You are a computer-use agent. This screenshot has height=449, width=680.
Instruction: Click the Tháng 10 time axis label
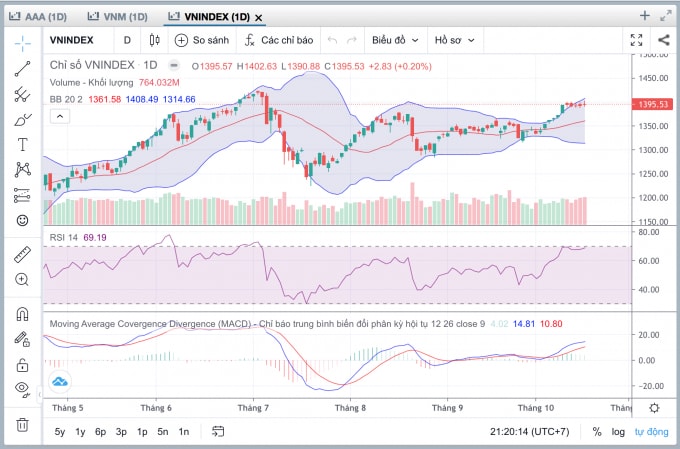[x=536, y=408]
